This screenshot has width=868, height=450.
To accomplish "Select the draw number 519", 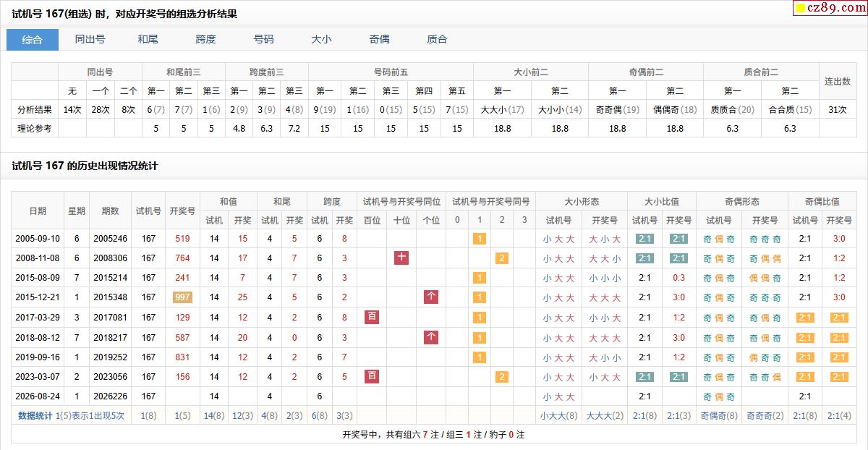I will point(182,239).
